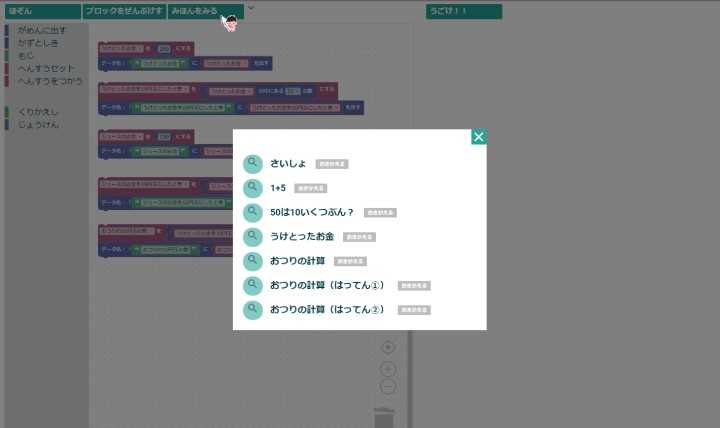
Task: Click the ほぞん save button
Action: pyautogui.click(x=40, y=11)
